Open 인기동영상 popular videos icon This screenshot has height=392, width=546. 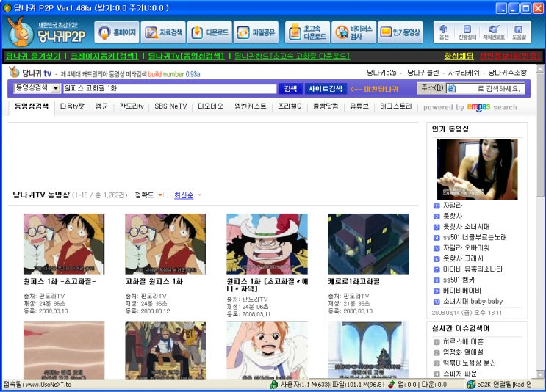pyautogui.click(x=400, y=32)
